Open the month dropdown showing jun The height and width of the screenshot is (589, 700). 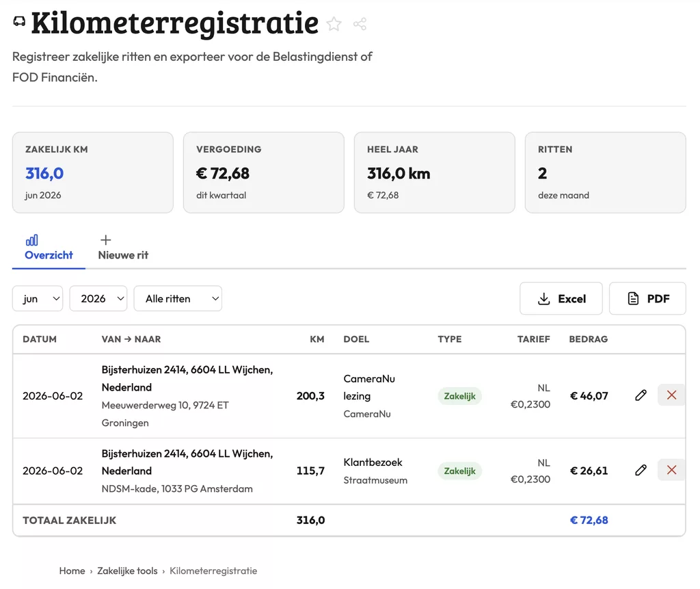coord(38,298)
